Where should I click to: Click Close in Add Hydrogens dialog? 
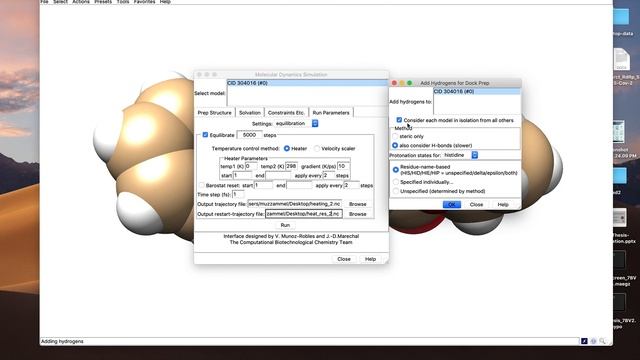476,204
